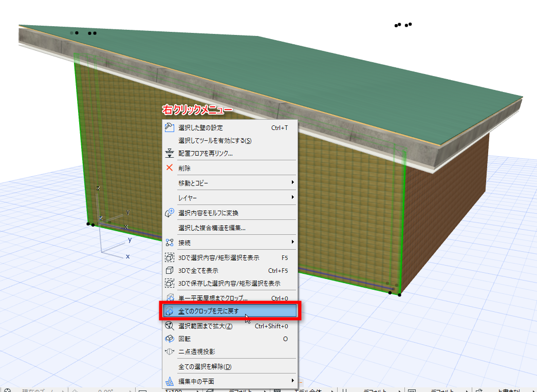Click the editing plane icon

pos(169,381)
